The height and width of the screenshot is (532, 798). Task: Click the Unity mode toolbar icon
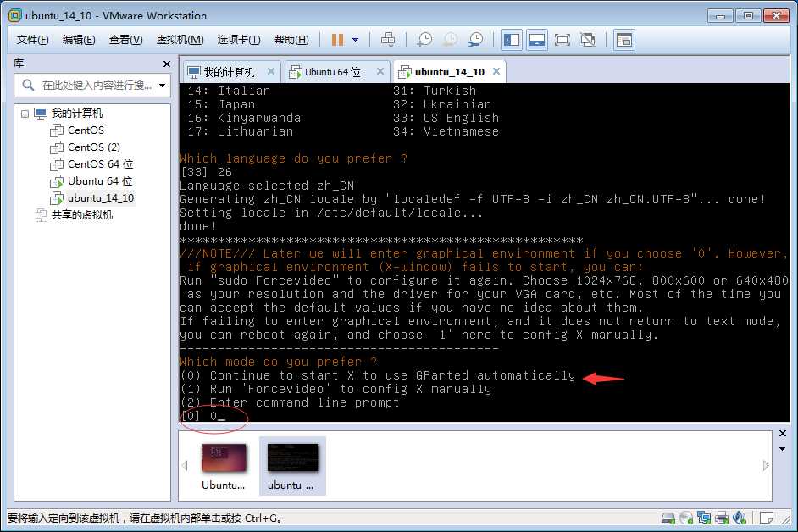coord(588,40)
